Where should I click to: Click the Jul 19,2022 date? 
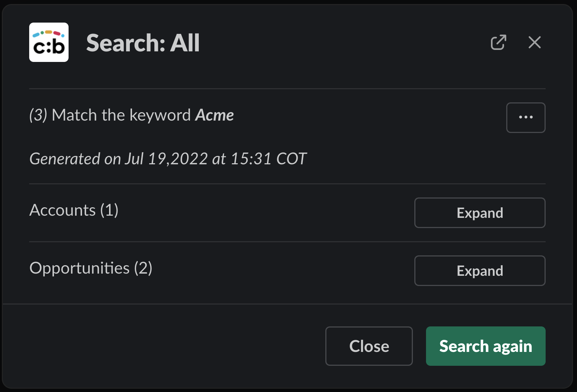pos(166,159)
